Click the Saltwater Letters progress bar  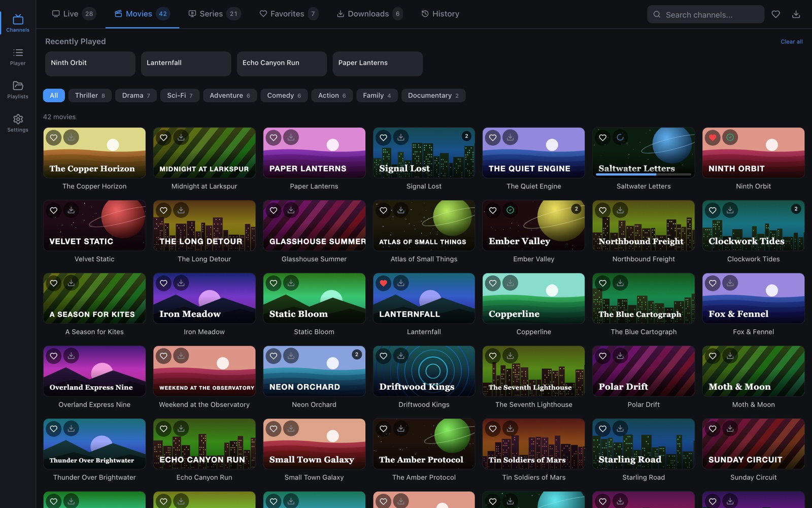644,174
